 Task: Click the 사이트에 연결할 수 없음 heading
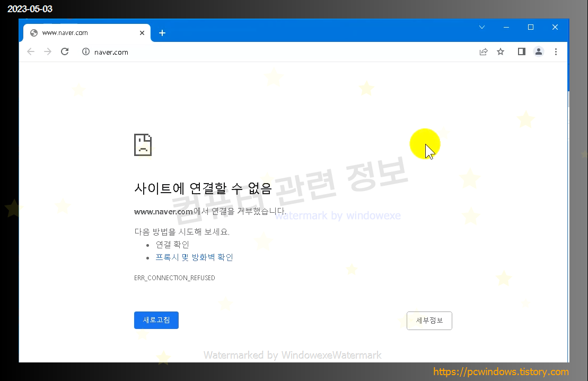[x=203, y=188]
